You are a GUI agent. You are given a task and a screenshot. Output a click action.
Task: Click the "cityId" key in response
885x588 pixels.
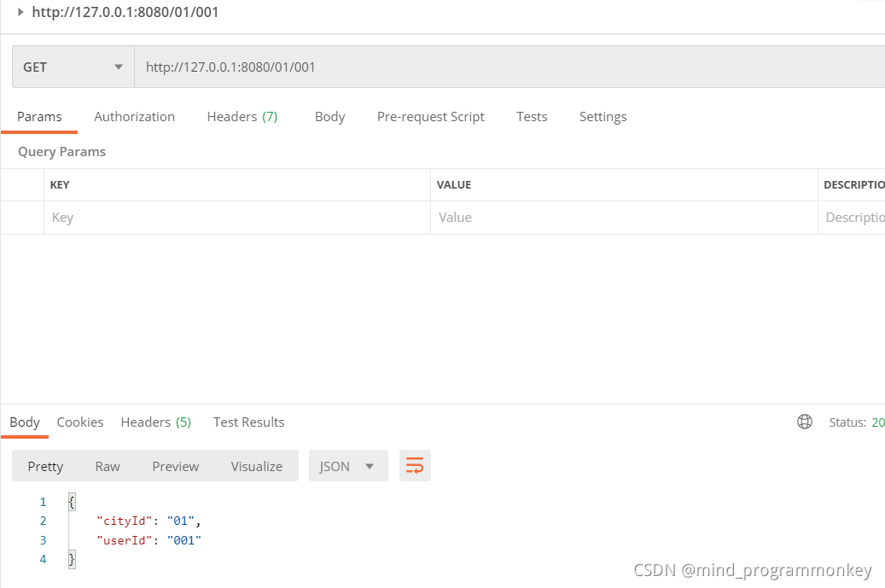[124, 521]
